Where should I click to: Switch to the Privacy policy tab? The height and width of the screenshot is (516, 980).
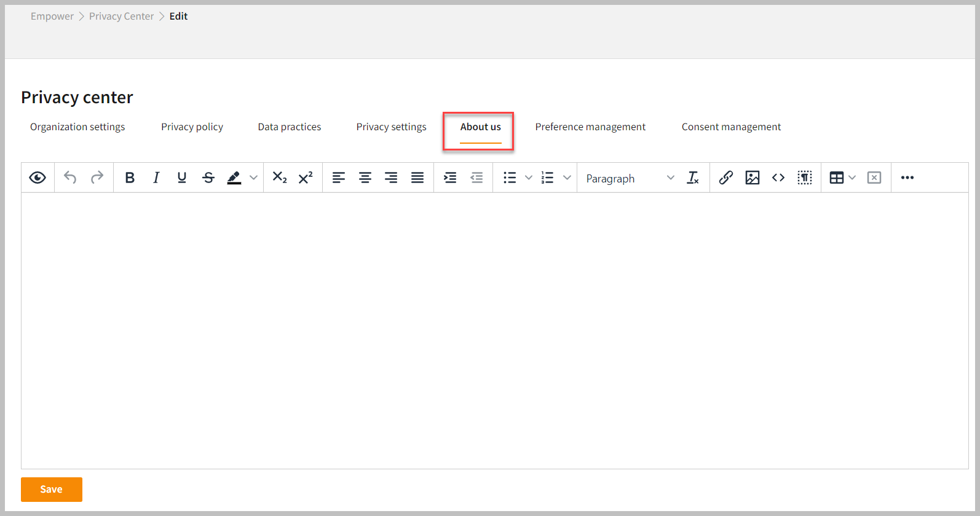click(192, 127)
